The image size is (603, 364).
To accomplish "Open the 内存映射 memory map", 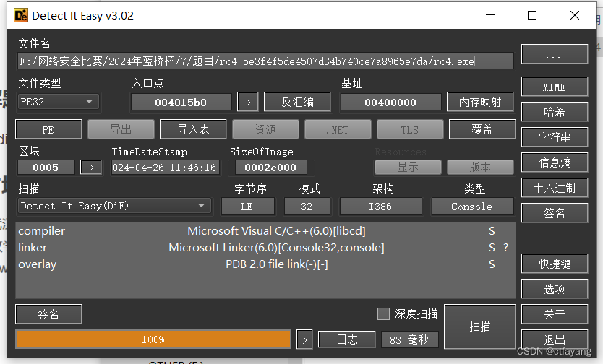I will (480, 102).
